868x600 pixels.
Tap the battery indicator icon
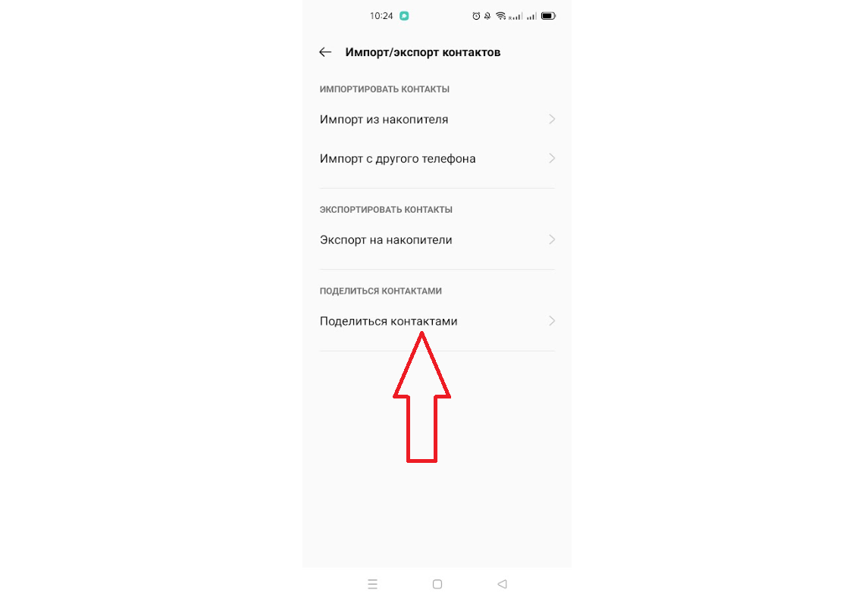click(x=548, y=16)
